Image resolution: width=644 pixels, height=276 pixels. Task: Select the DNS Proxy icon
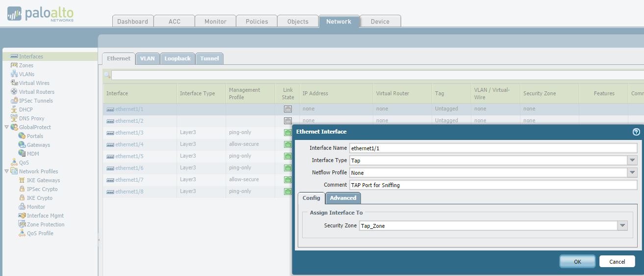click(x=14, y=118)
